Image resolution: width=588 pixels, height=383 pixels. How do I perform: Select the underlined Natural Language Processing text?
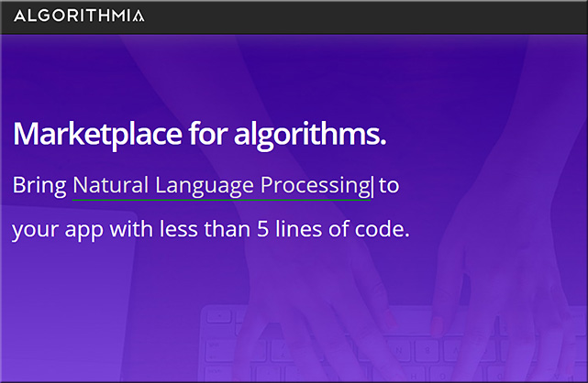pos(221,186)
